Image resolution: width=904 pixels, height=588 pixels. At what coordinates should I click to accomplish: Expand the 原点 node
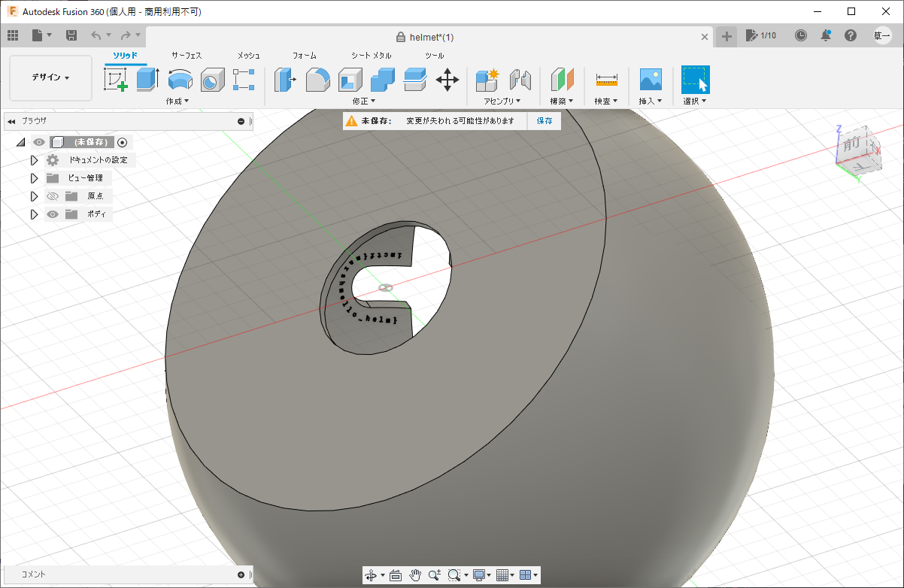click(34, 196)
